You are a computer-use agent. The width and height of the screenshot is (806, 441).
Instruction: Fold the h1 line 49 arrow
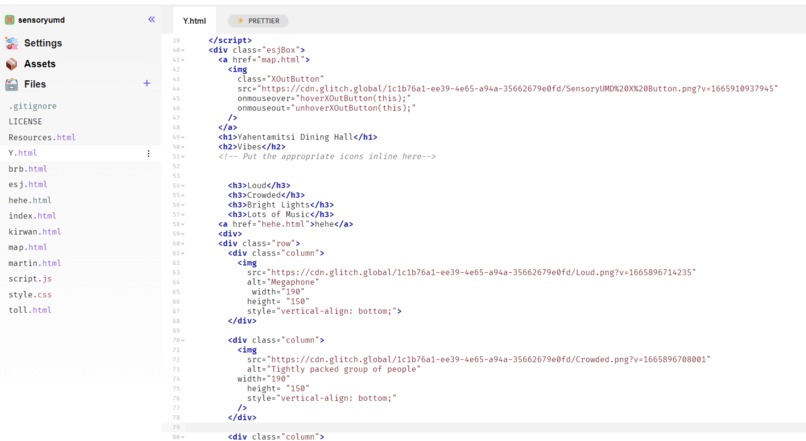click(183, 137)
